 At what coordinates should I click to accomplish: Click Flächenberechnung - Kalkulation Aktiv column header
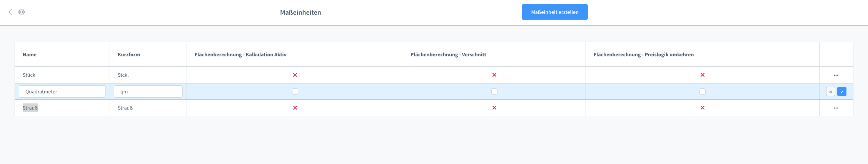(240, 54)
